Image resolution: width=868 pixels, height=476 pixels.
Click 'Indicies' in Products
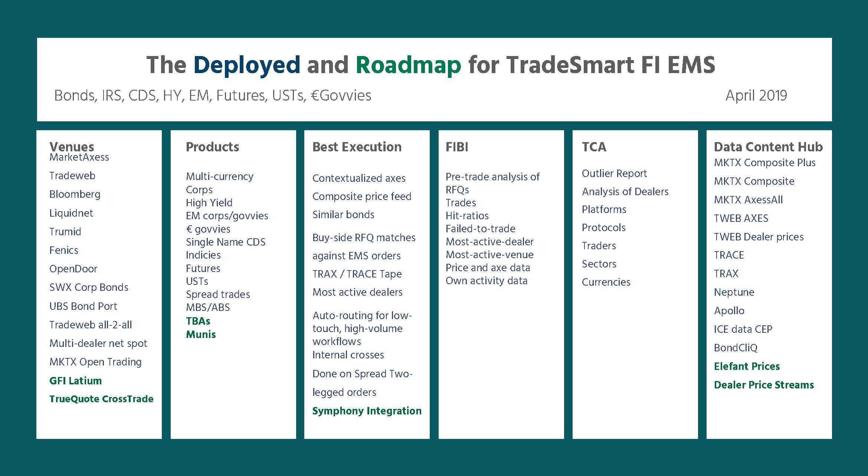[203, 255]
